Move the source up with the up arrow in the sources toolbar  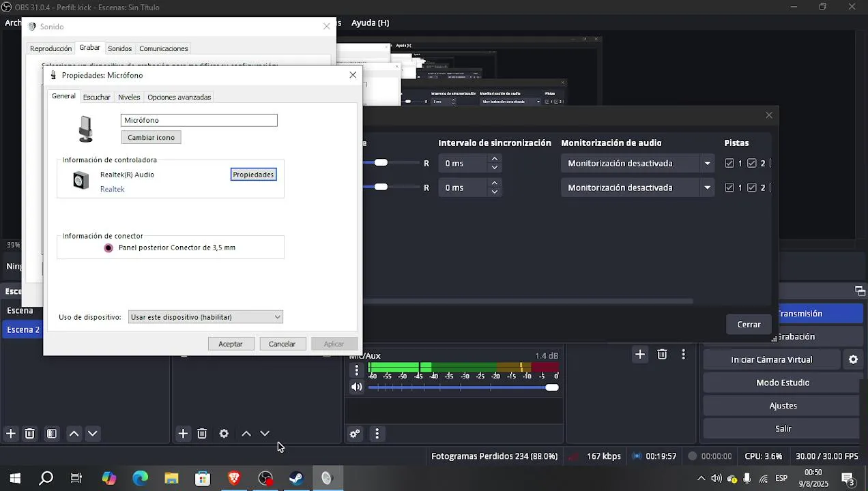[x=246, y=434]
